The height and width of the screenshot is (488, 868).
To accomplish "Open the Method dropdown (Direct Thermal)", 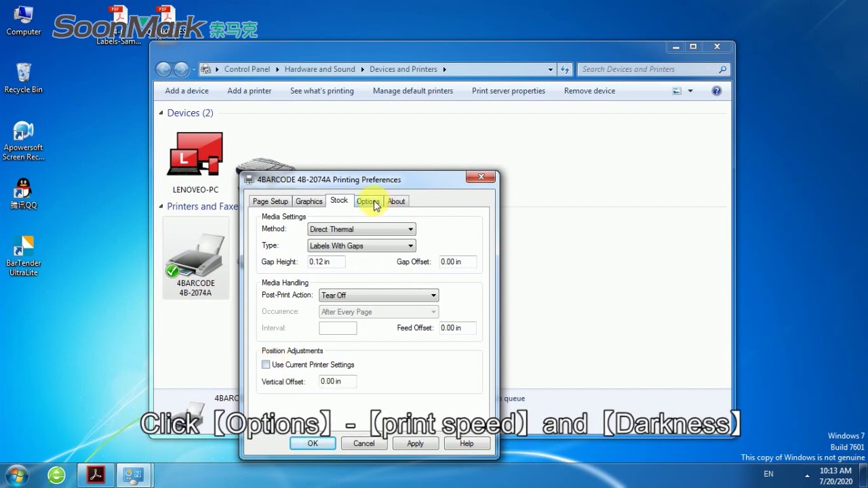I will [361, 230].
